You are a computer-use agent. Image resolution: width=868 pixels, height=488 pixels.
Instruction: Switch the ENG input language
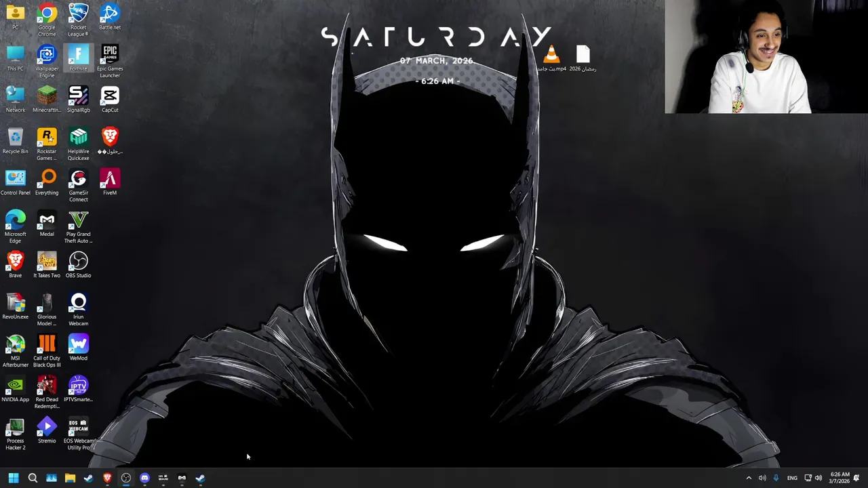(792, 478)
